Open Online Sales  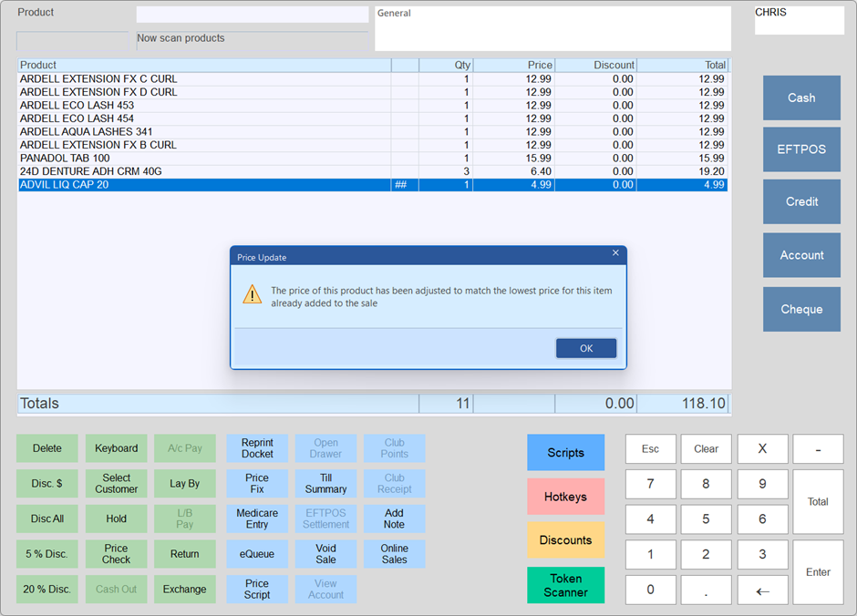[x=394, y=554]
